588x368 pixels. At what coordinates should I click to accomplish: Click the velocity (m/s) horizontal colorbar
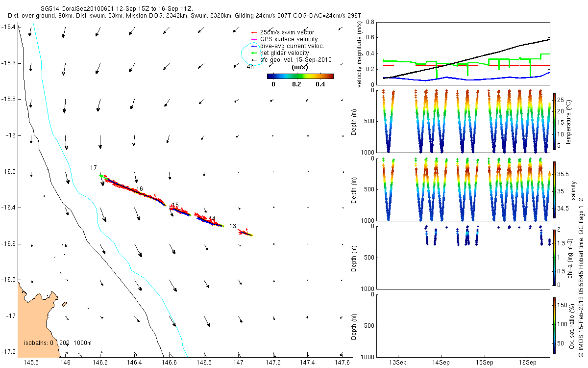(x=300, y=76)
